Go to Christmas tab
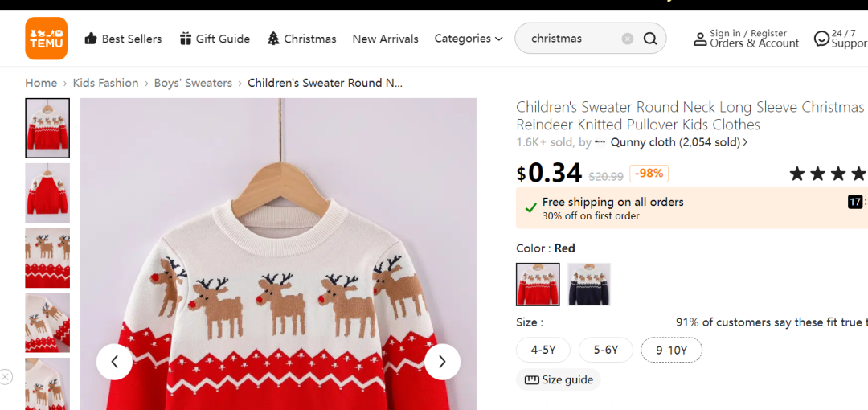 coord(301,39)
